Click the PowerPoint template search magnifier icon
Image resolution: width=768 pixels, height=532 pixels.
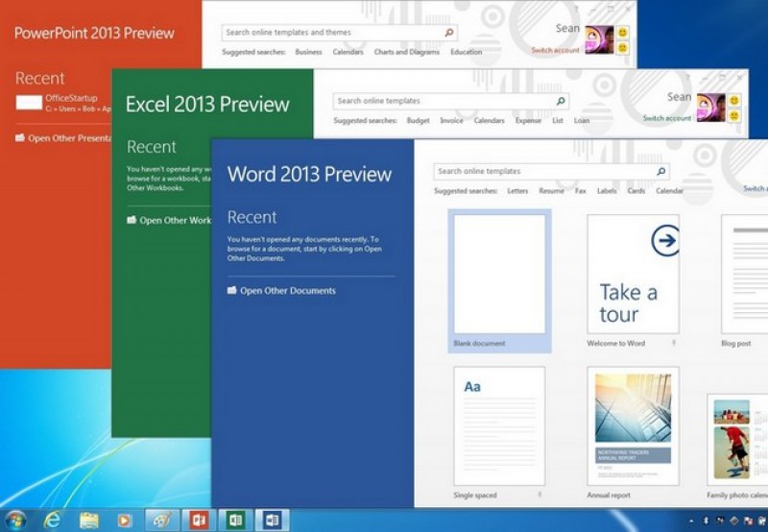point(448,33)
